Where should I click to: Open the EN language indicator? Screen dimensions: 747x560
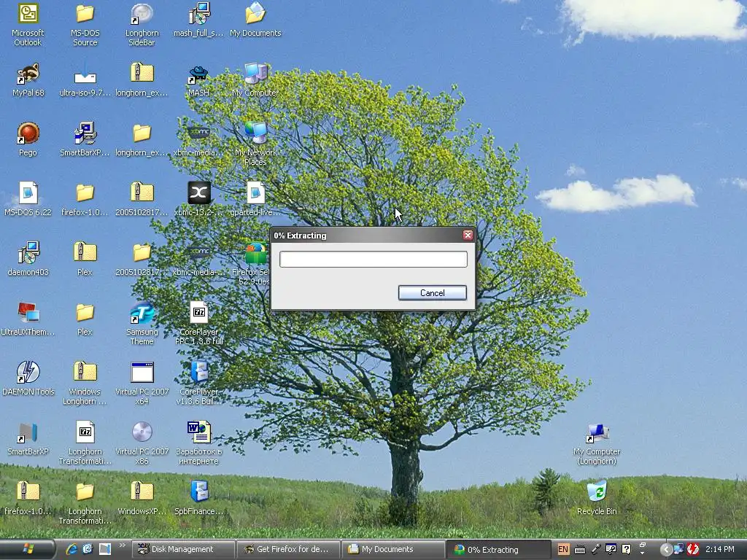tap(563, 549)
